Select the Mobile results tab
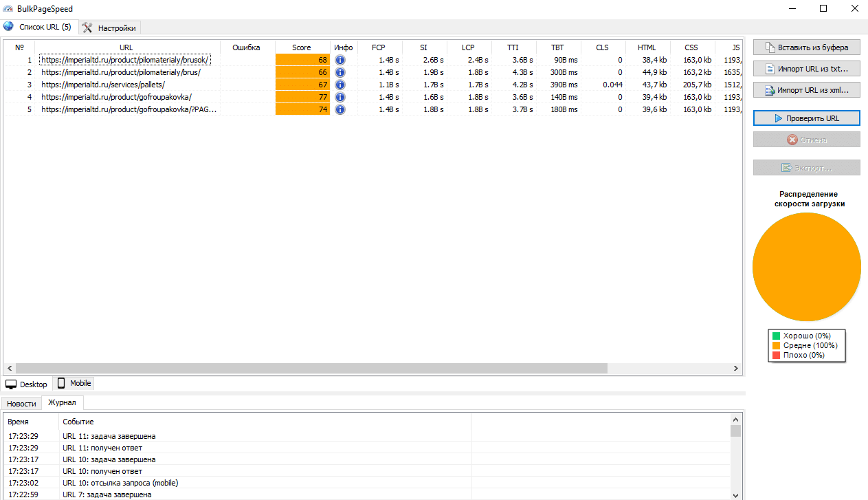The width and height of the screenshot is (868, 500). pos(74,383)
